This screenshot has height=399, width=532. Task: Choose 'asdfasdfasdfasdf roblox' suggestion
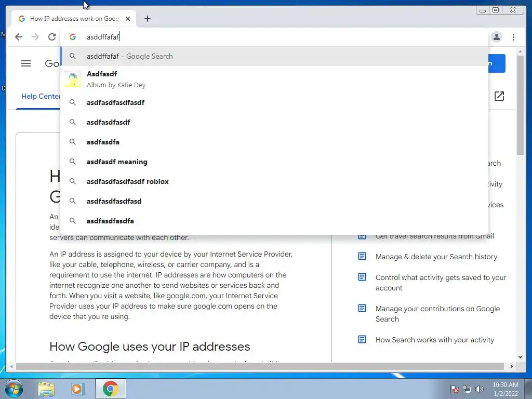[274, 181]
